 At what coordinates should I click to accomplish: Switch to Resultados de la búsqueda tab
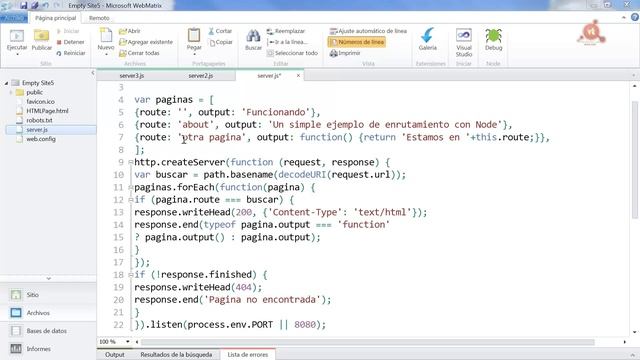pos(176,355)
